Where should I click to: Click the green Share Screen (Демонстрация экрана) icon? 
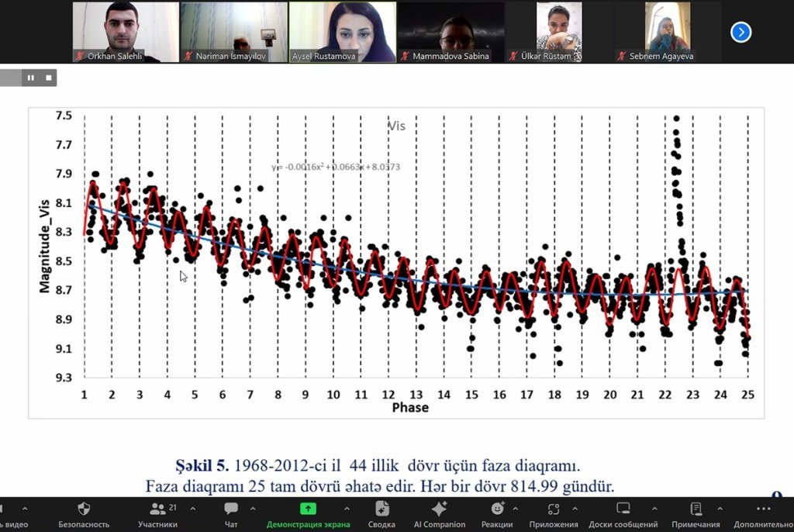pyautogui.click(x=308, y=509)
